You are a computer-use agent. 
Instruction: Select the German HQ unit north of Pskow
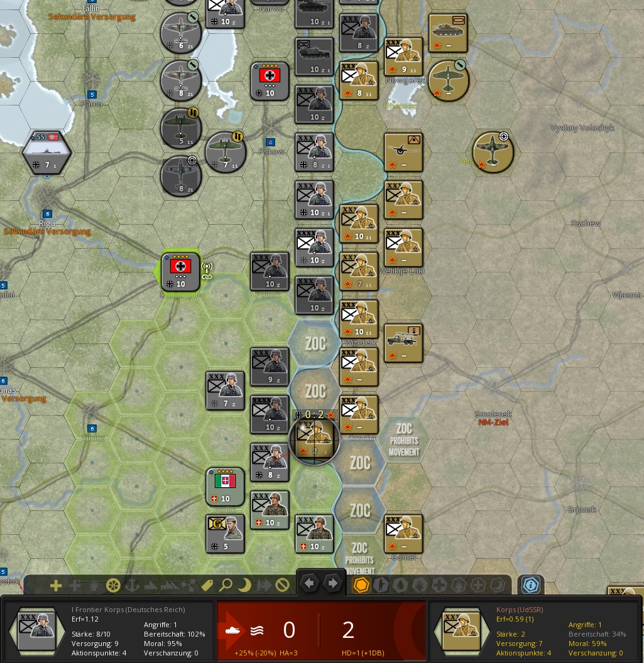270,81
